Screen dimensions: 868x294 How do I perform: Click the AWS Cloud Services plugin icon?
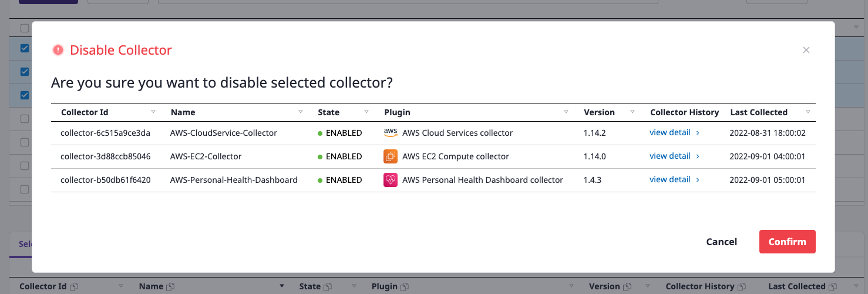[391, 132]
